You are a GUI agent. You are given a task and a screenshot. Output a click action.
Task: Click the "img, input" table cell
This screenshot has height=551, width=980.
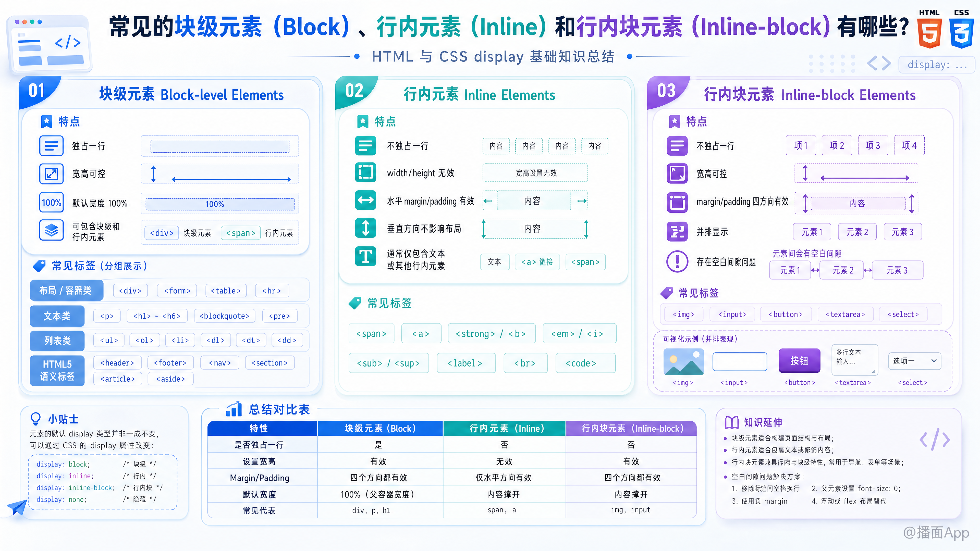(x=631, y=510)
